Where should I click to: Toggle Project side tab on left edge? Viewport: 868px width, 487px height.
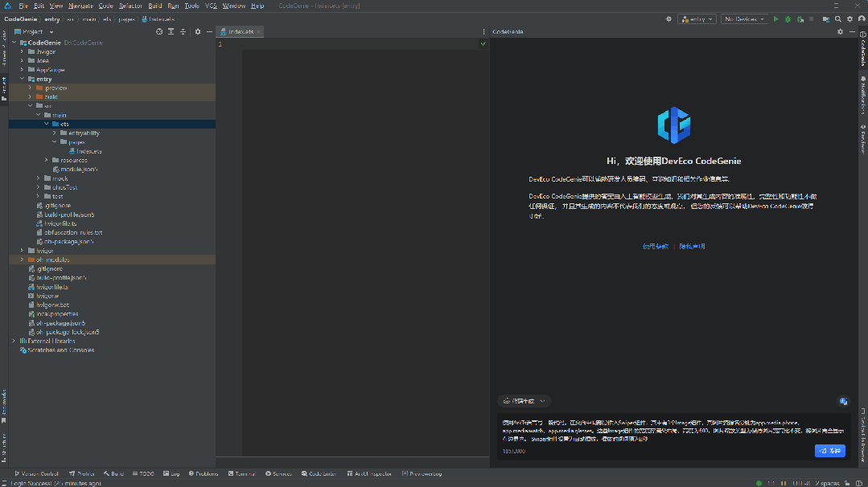pos(4,88)
